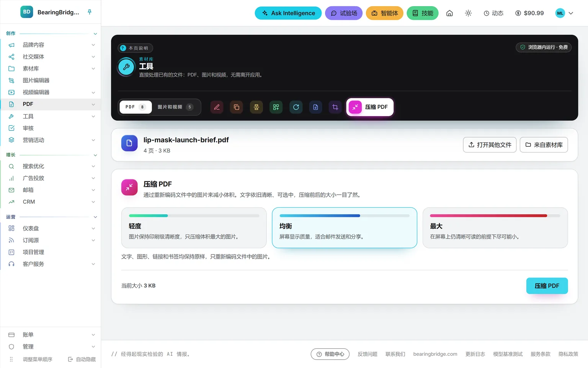588x368 pixels.
Task: Toggle 自动隐藏 for the sidebar
Action: (x=82, y=360)
